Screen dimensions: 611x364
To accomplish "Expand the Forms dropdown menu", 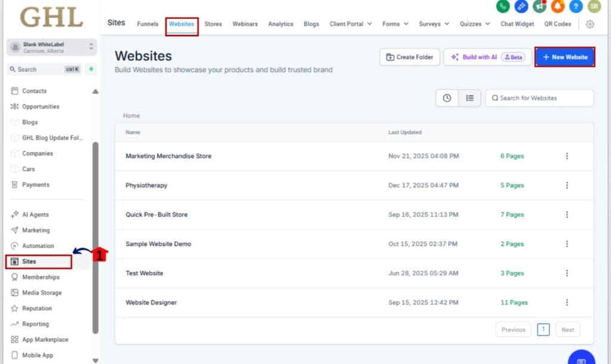I will [395, 24].
